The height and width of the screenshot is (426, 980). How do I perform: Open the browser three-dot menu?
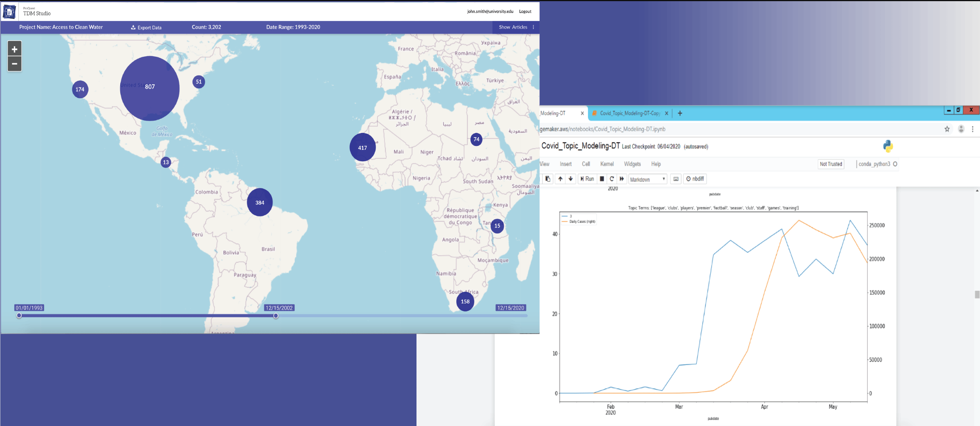point(972,129)
